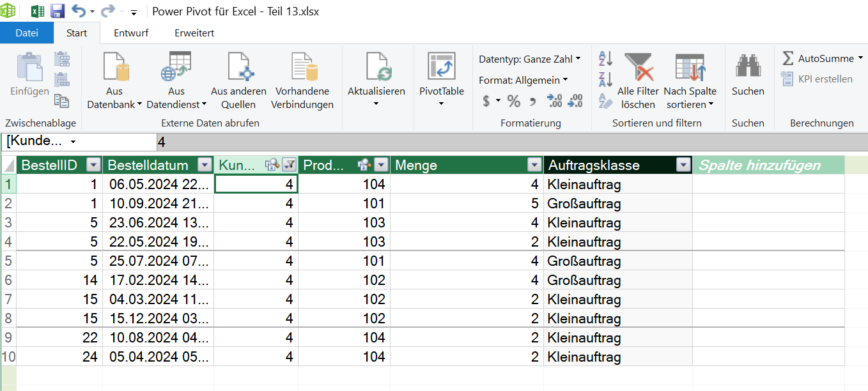Click the clear sort icon

pos(605,101)
